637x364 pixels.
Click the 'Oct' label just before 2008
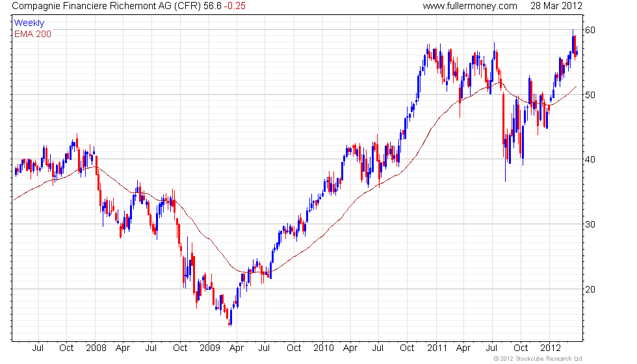(66, 348)
